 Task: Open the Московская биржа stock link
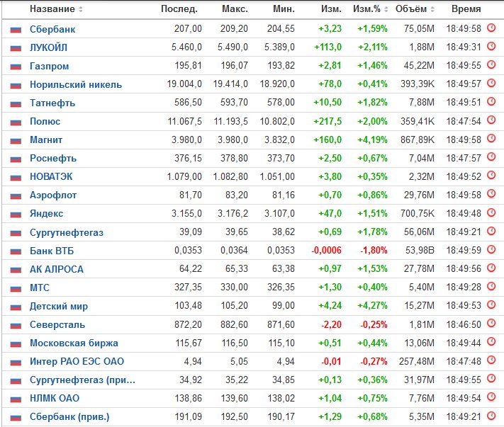[74, 343]
